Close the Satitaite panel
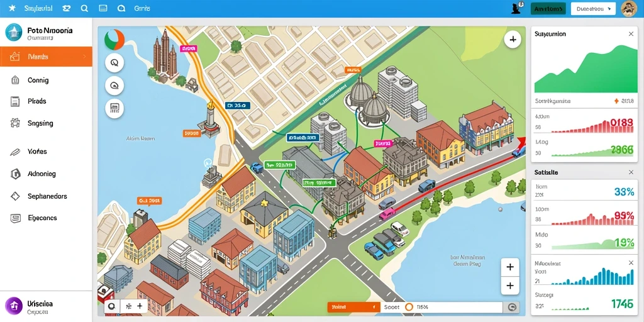Viewport: 644px width, 322px height. click(631, 172)
